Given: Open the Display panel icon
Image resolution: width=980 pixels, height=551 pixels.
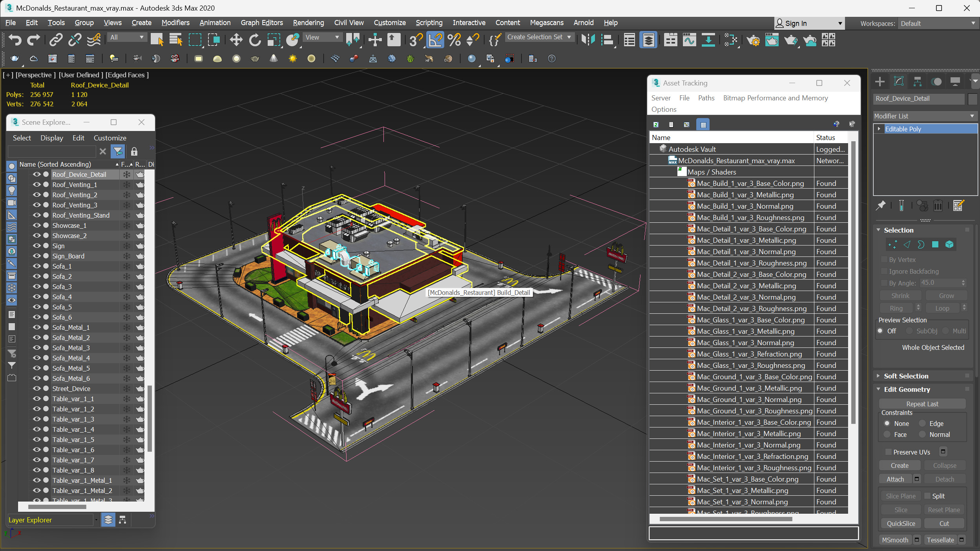Looking at the screenshot, I should click(955, 81).
